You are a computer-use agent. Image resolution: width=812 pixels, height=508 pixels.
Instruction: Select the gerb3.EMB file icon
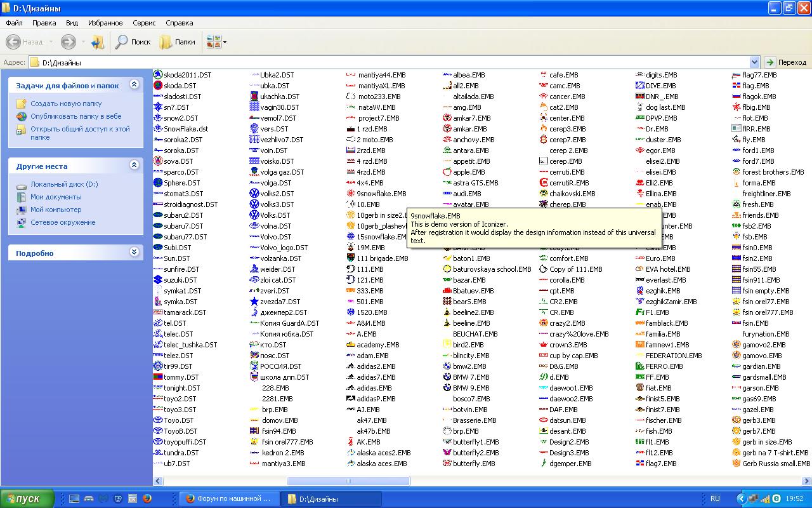737,420
